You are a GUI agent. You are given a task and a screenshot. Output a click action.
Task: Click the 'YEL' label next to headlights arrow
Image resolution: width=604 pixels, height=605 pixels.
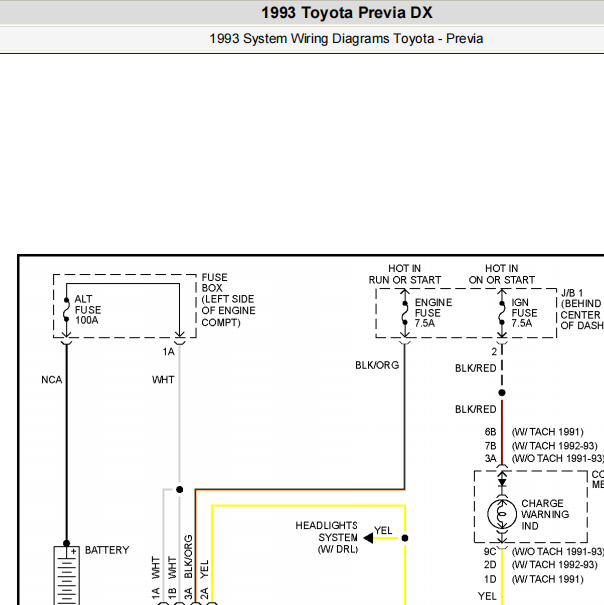[x=383, y=531]
